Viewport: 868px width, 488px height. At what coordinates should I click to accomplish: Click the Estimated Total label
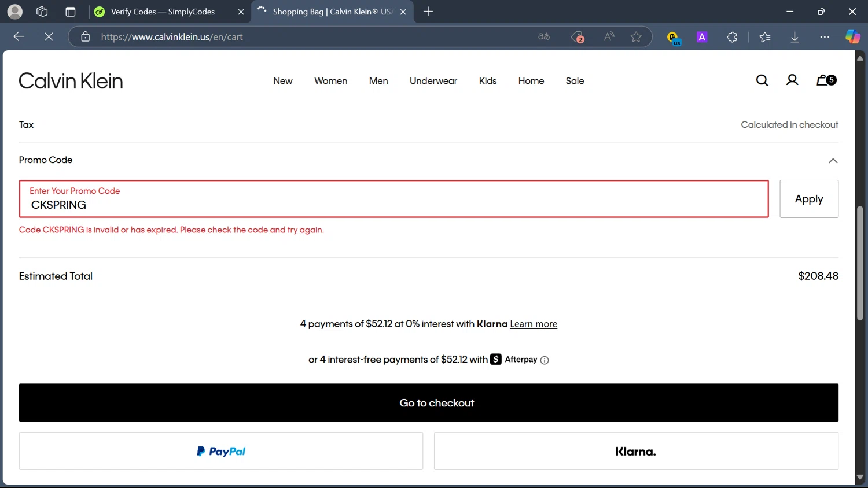coord(56,276)
